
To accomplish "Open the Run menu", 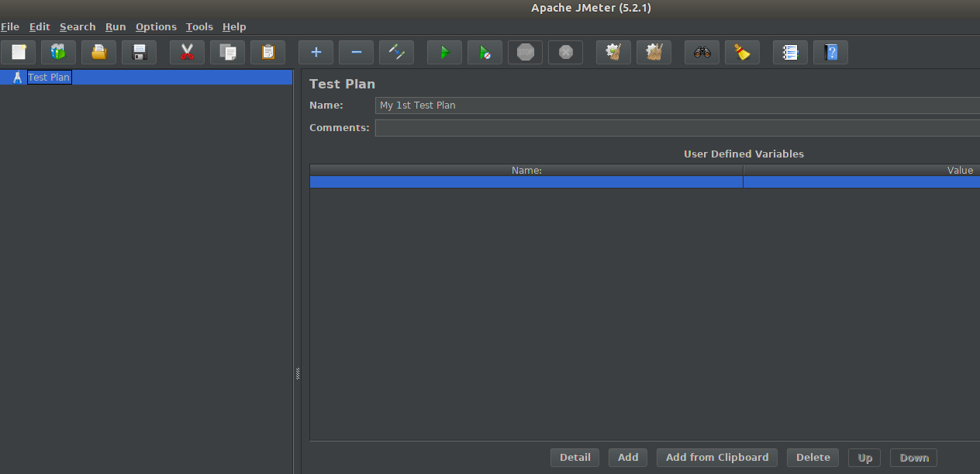I will coord(116,26).
